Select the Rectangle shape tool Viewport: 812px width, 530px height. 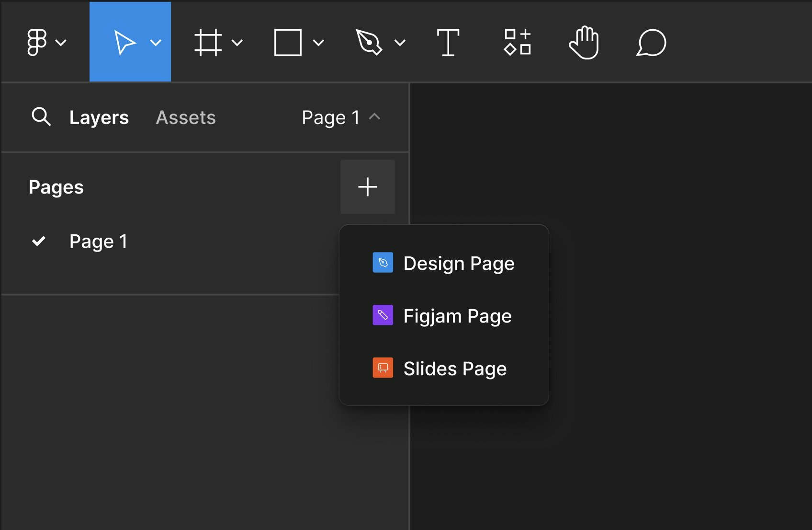point(288,42)
